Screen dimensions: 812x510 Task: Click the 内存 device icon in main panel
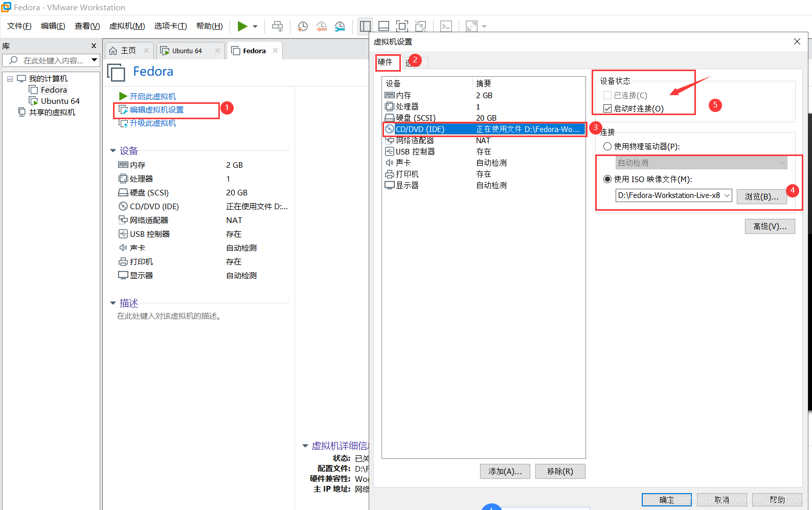click(123, 165)
